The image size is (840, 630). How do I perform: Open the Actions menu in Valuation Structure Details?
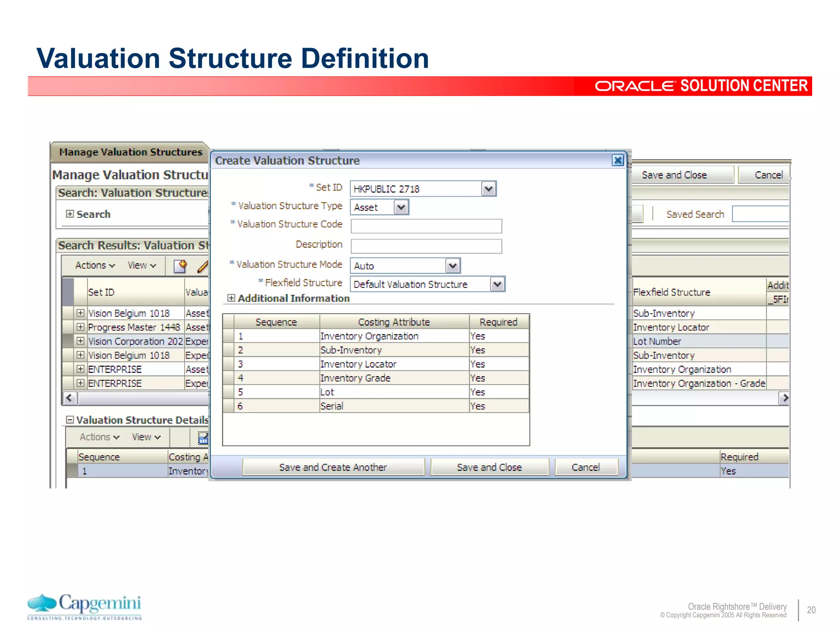pos(100,437)
